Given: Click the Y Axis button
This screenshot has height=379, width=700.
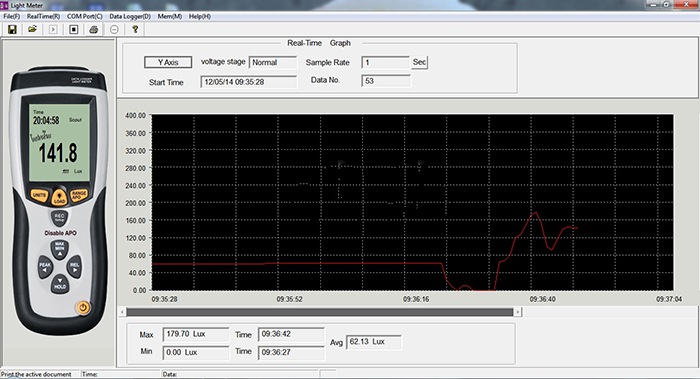Looking at the screenshot, I should pos(168,62).
